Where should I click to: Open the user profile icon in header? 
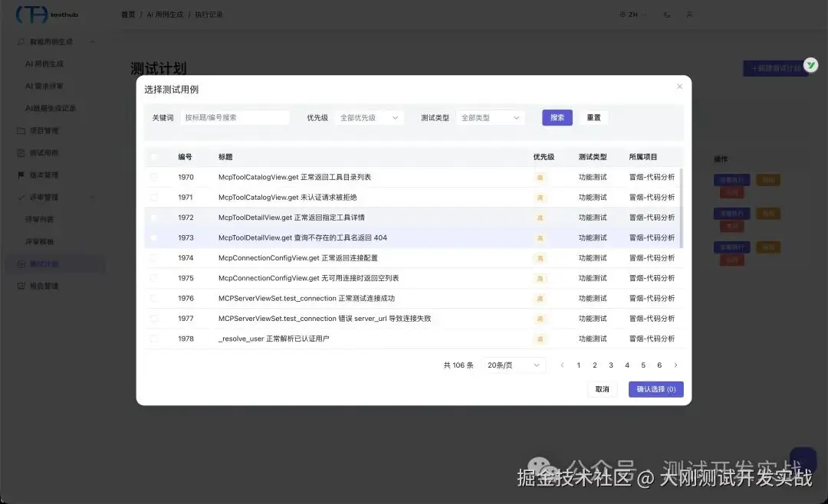(690, 15)
